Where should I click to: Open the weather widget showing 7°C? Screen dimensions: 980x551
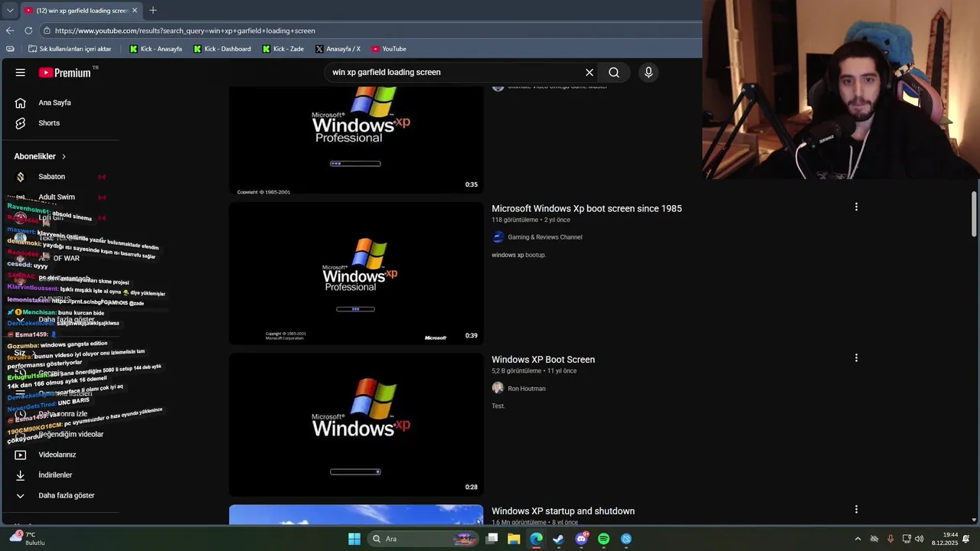tap(27, 539)
